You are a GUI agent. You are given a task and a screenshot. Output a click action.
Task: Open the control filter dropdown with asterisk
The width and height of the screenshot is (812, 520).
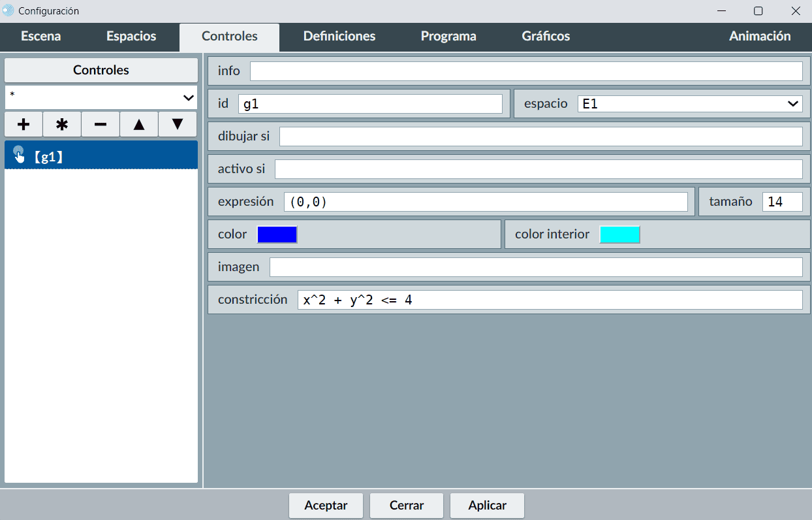click(101, 97)
